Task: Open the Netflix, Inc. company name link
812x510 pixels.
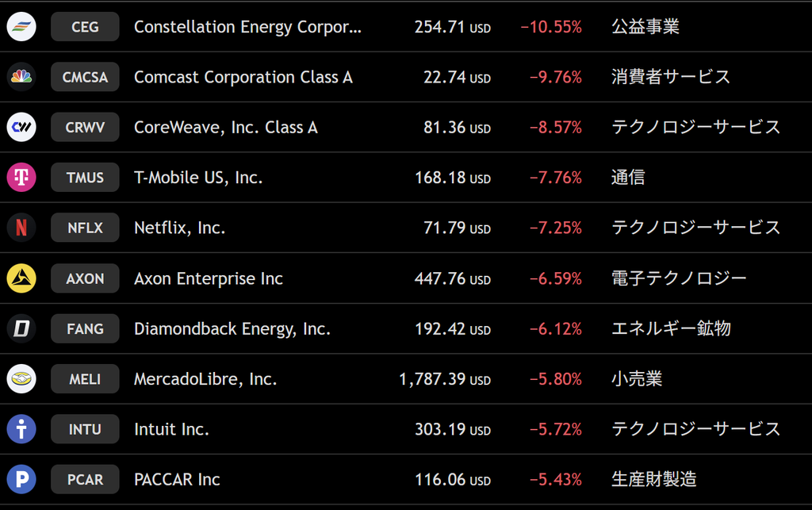Action: (x=180, y=228)
